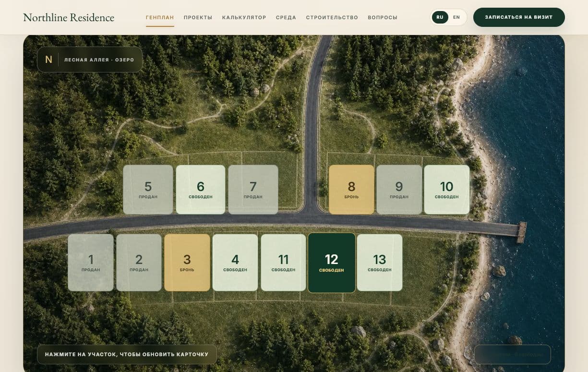This screenshot has width=588, height=372.
Task: Click the compass N badge on the map
Action: 48,60
